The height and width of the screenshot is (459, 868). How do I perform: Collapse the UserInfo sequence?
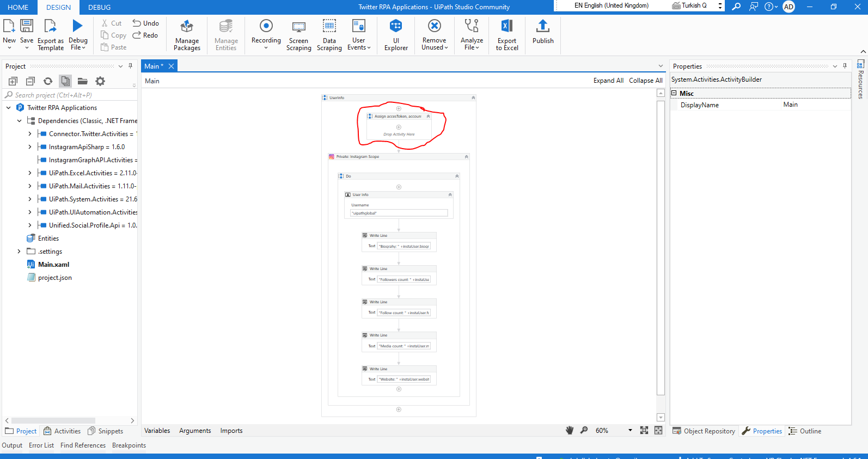[x=473, y=98]
